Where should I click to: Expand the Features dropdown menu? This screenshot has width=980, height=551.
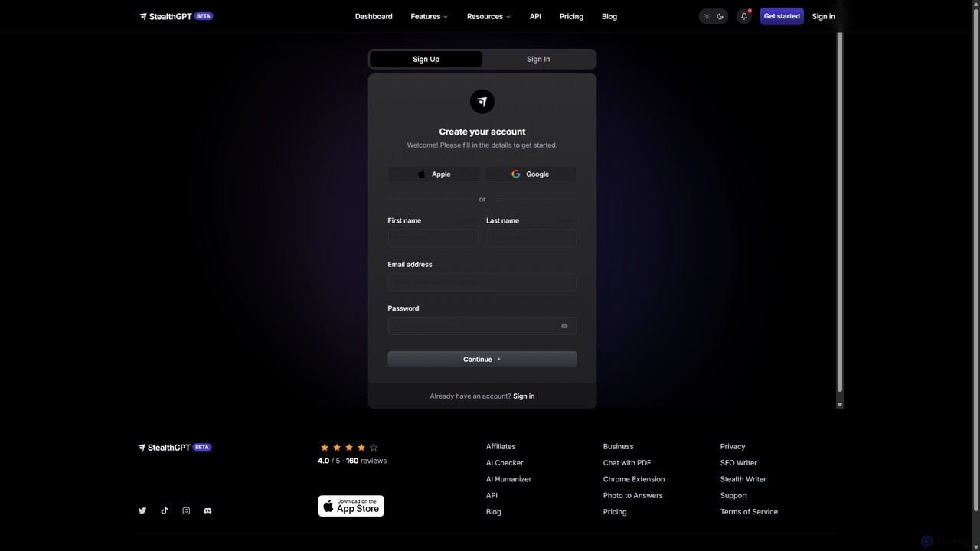point(429,16)
